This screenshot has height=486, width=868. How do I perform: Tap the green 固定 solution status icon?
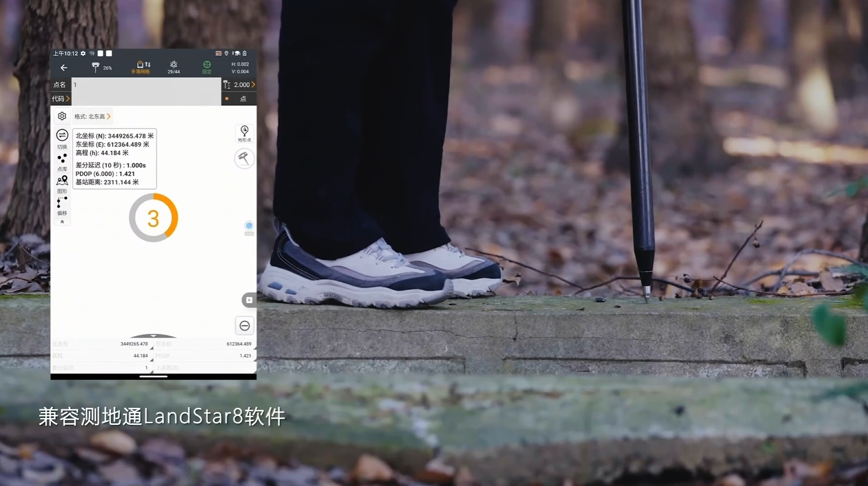[x=207, y=68]
